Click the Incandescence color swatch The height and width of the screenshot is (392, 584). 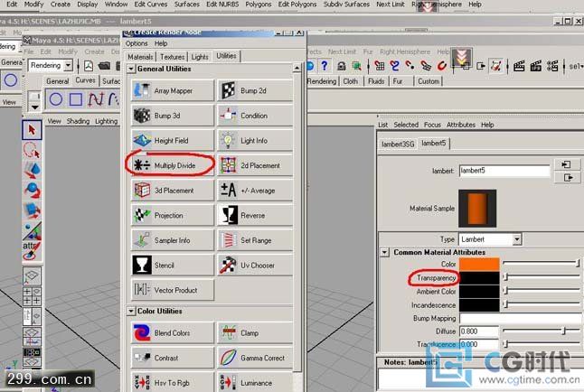coord(479,305)
